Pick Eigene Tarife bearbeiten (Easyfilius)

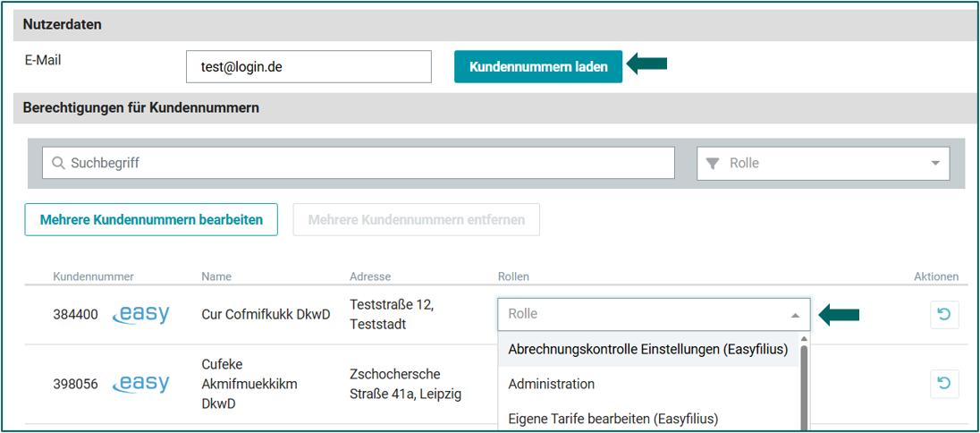point(612,418)
